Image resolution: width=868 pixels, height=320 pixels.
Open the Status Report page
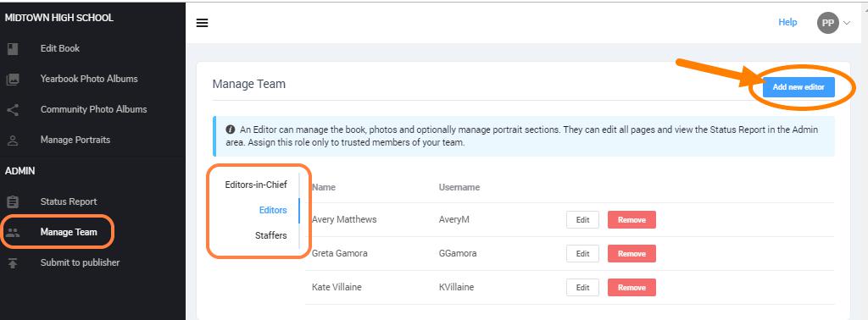point(69,201)
